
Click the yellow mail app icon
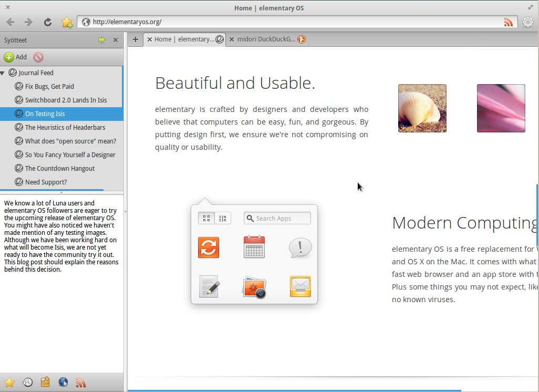pyautogui.click(x=300, y=286)
